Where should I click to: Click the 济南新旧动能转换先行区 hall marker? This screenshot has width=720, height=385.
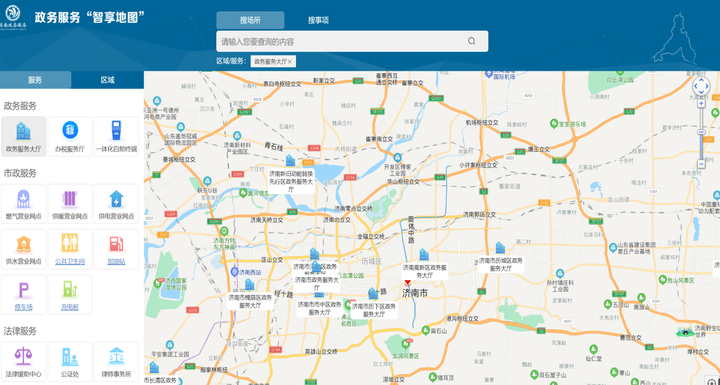(x=290, y=160)
